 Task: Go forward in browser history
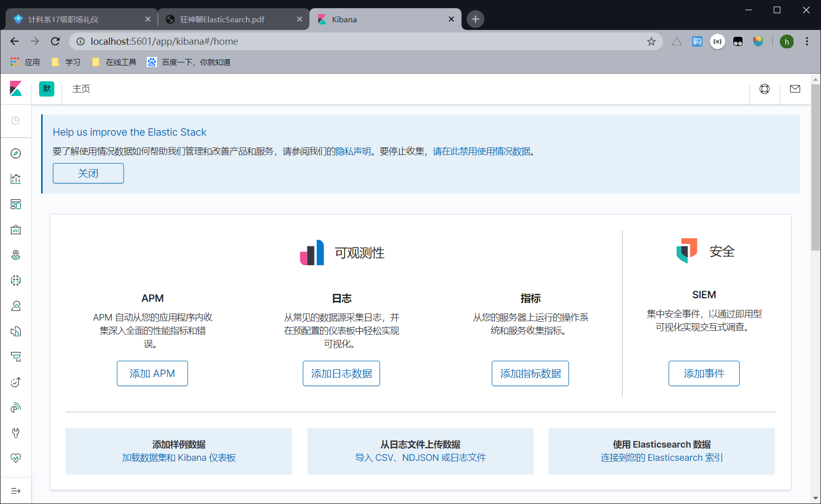point(35,41)
